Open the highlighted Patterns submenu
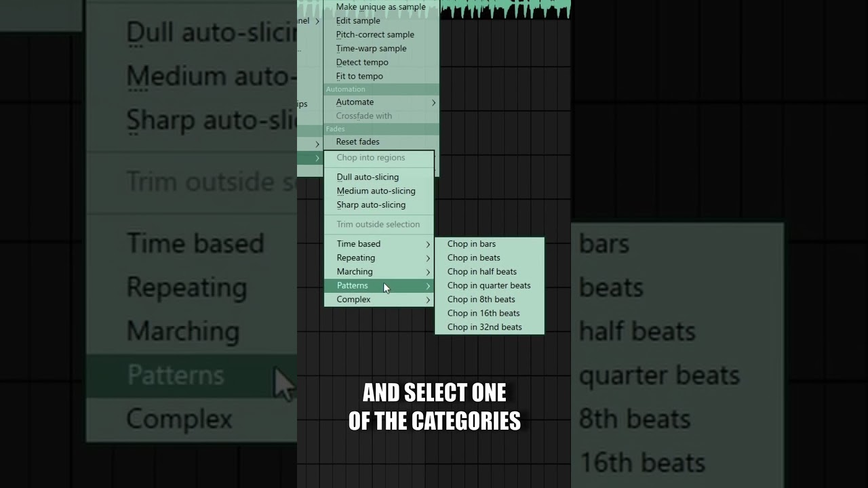 pyautogui.click(x=378, y=285)
